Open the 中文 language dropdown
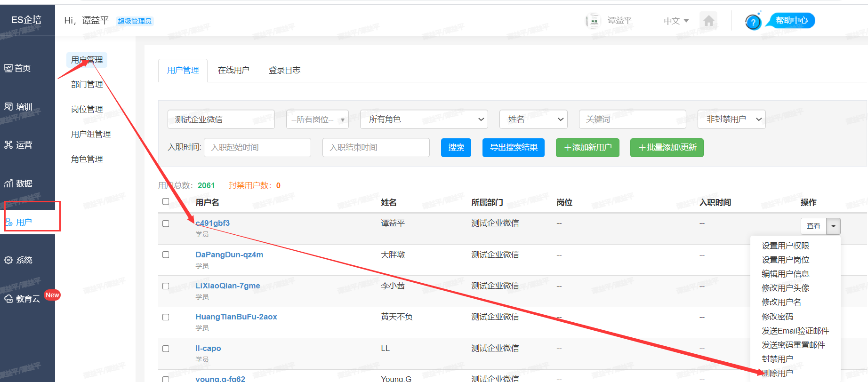Viewport: 868px width, 382px height. tap(676, 21)
